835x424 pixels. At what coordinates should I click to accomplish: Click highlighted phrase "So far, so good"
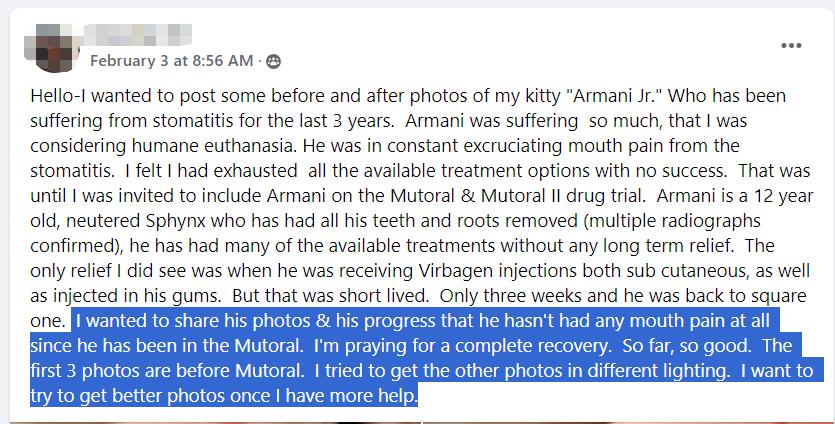point(686,346)
